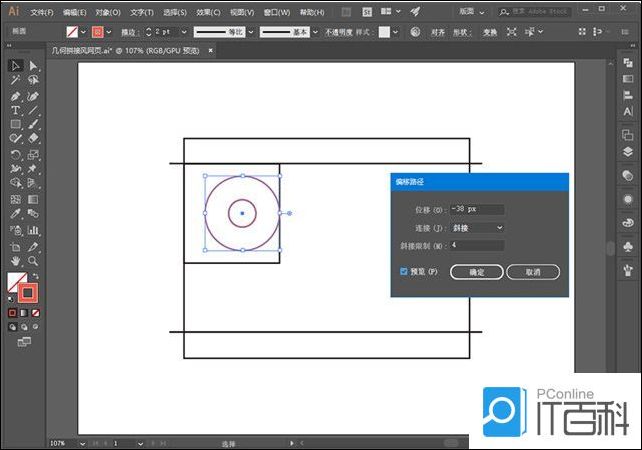642x450 pixels.
Task: Select the Type tool
Action: coord(15,110)
